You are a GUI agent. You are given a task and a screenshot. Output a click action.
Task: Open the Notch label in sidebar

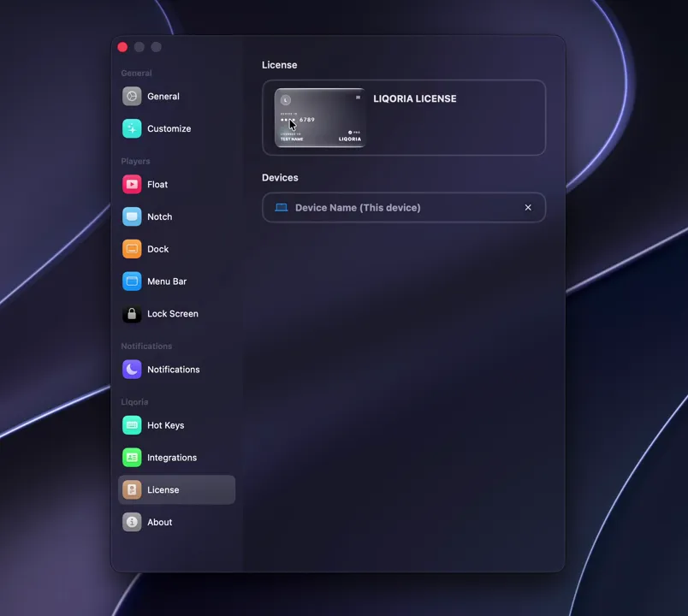tap(160, 216)
